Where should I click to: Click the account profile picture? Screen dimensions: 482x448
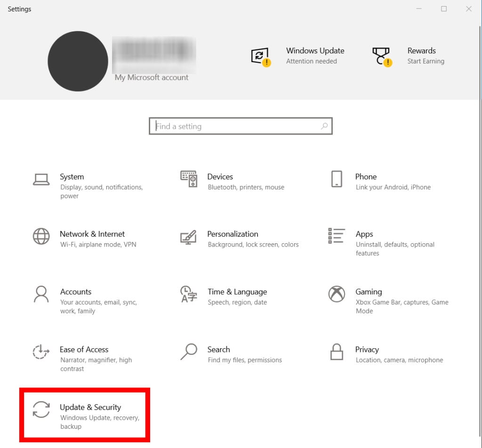[x=77, y=61]
